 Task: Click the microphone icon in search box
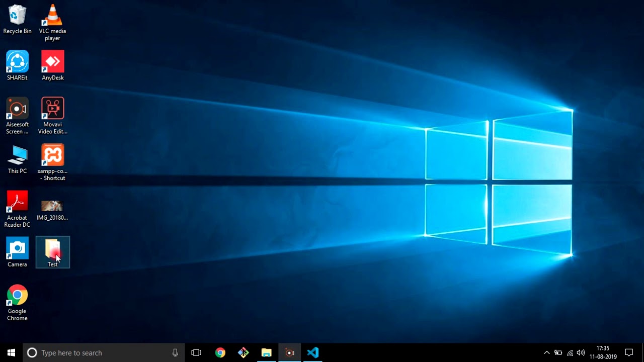[x=175, y=352]
